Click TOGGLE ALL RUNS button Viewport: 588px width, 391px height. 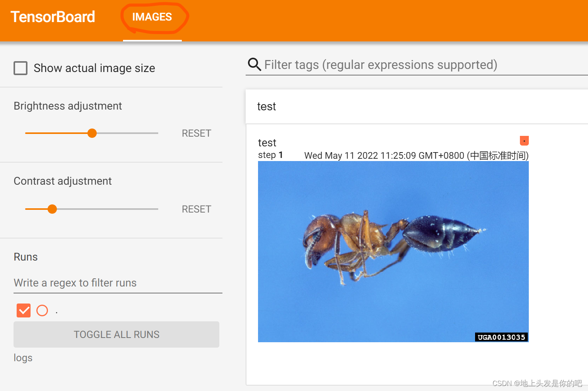click(116, 334)
